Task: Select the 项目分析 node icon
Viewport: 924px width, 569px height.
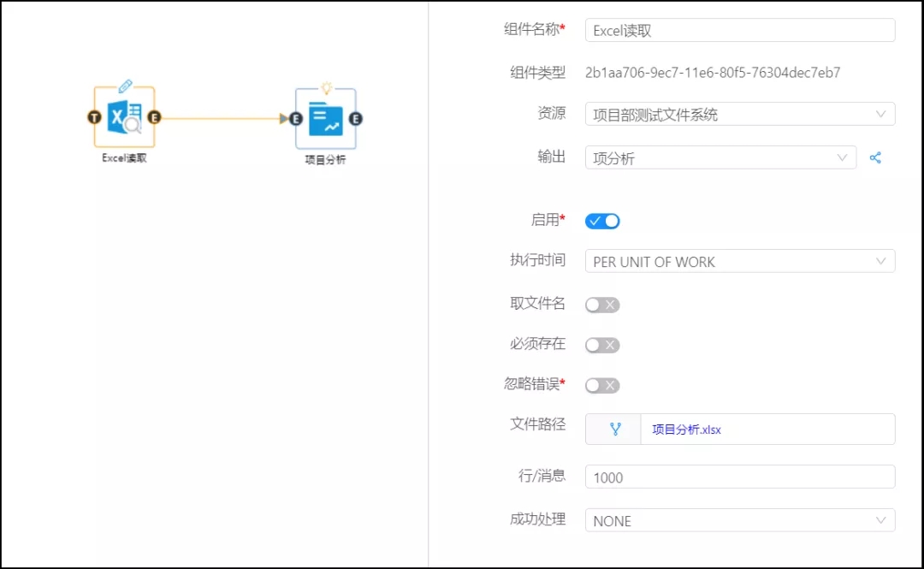Action: coord(325,119)
